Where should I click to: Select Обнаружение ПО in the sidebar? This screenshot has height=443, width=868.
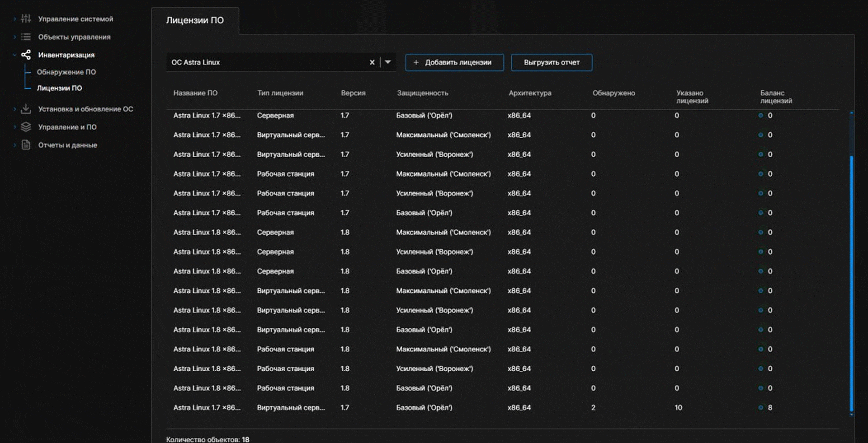point(66,72)
